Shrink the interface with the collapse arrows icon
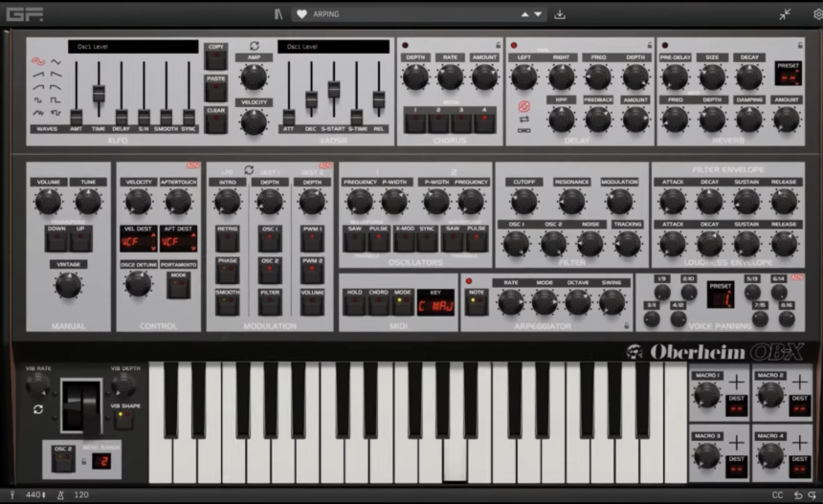The width and height of the screenshot is (823, 504). click(x=785, y=14)
